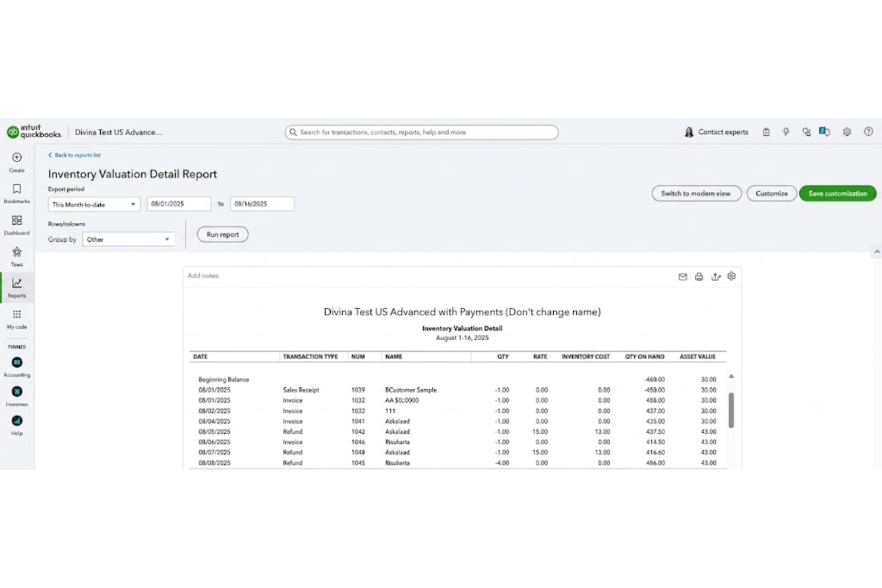Click the NUM column header
Screen dimensions: 882x588
click(358, 357)
